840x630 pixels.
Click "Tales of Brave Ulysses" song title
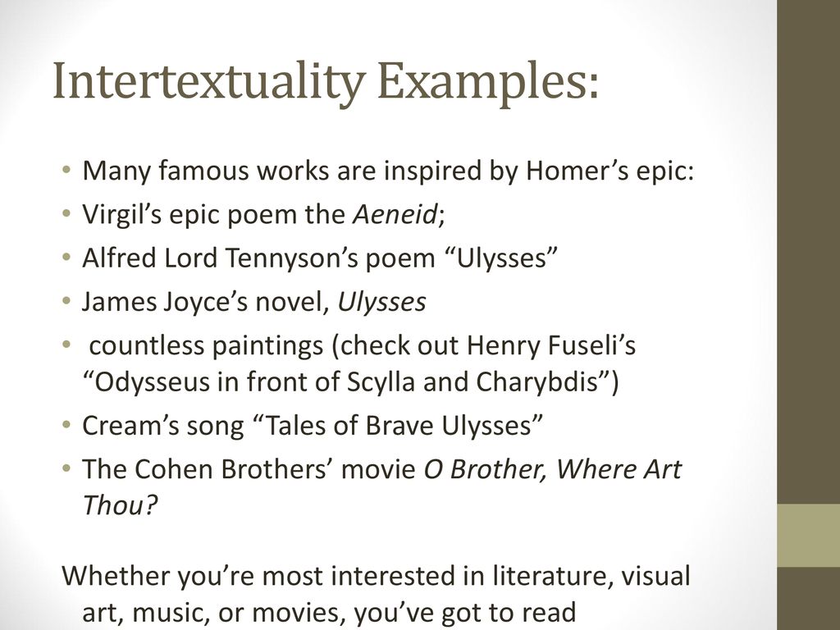pos(397,426)
